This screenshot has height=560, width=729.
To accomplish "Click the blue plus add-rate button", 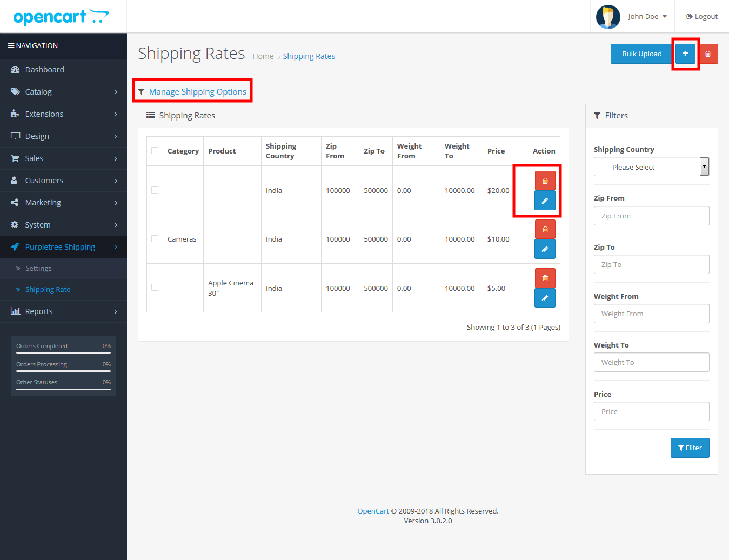I will [685, 54].
